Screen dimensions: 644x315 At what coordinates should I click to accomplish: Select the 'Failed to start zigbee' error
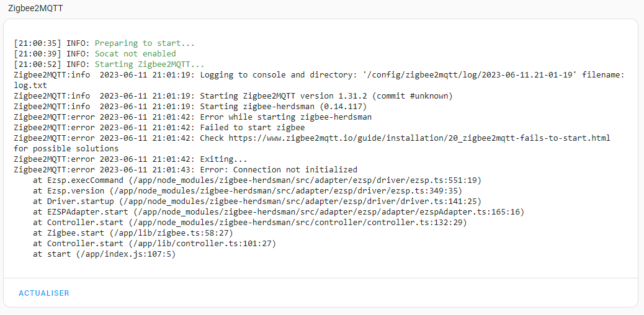coord(252,128)
